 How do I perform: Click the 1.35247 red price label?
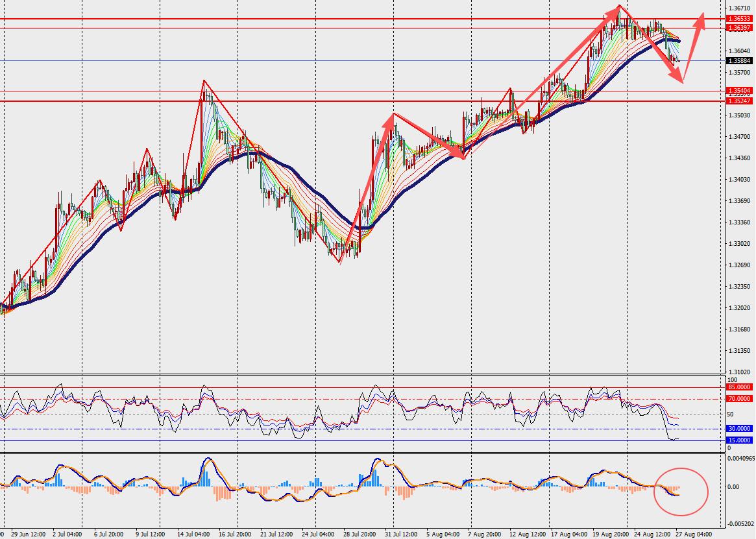click(x=739, y=101)
